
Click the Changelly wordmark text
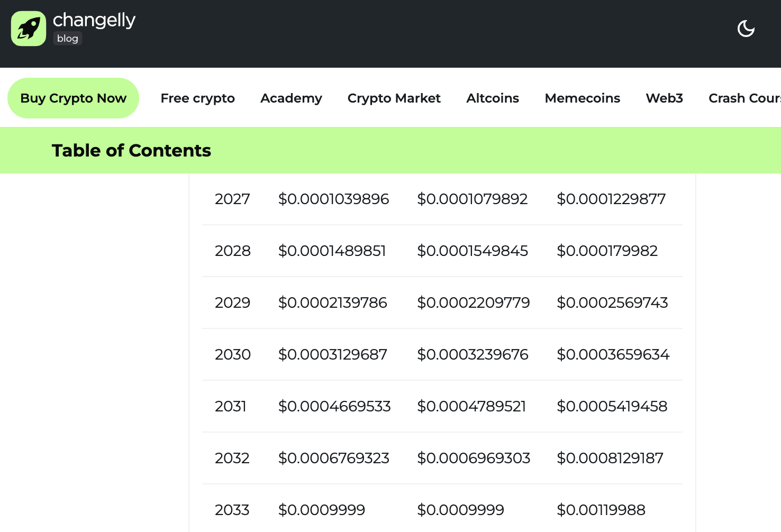(94, 20)
